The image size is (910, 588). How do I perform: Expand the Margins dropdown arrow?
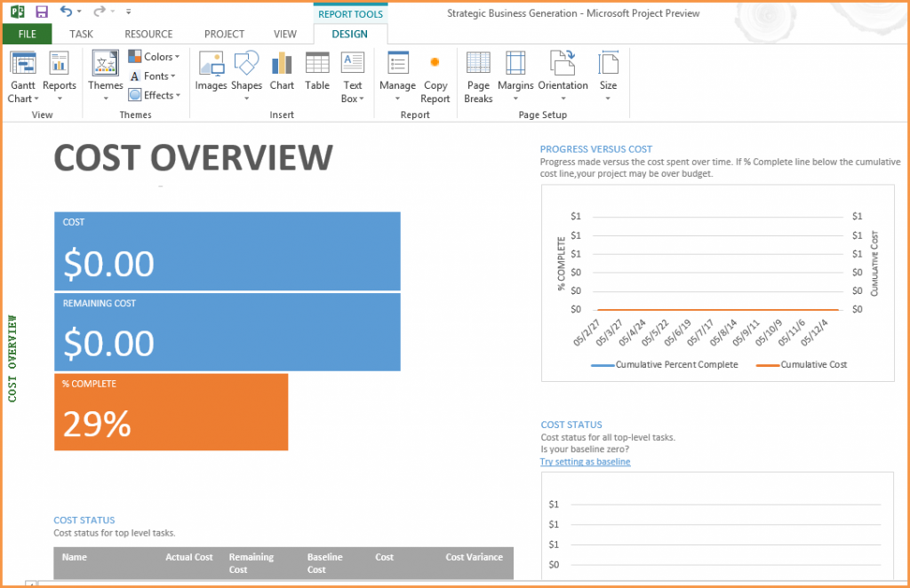tap(515, 99)
